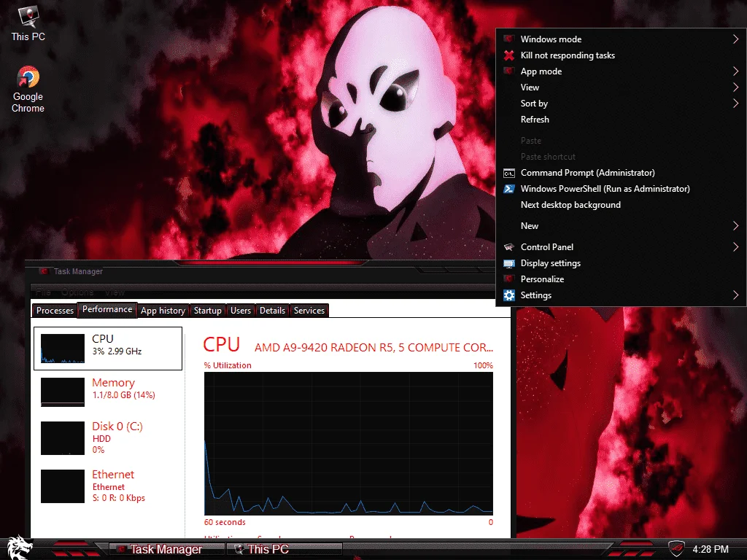
Task: Click the 60 seconds graph label
Action: [225, 522]
